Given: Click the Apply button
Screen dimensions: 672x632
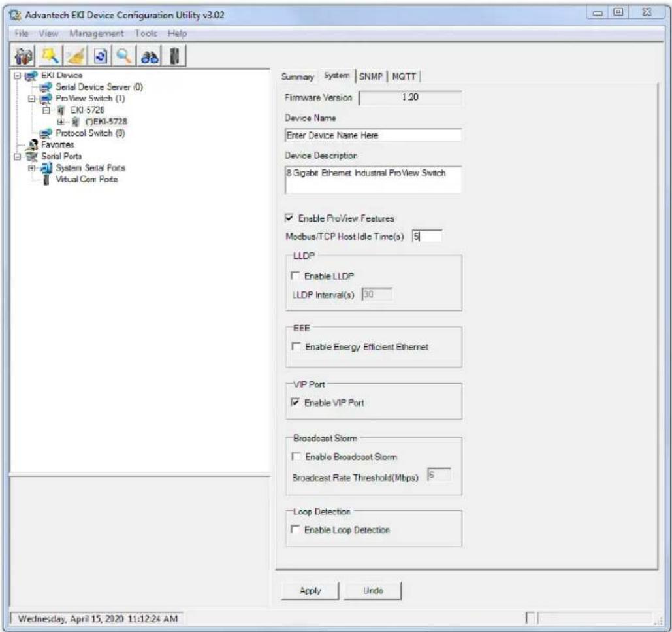Looking at the screenshot, I should coord(310,591).
